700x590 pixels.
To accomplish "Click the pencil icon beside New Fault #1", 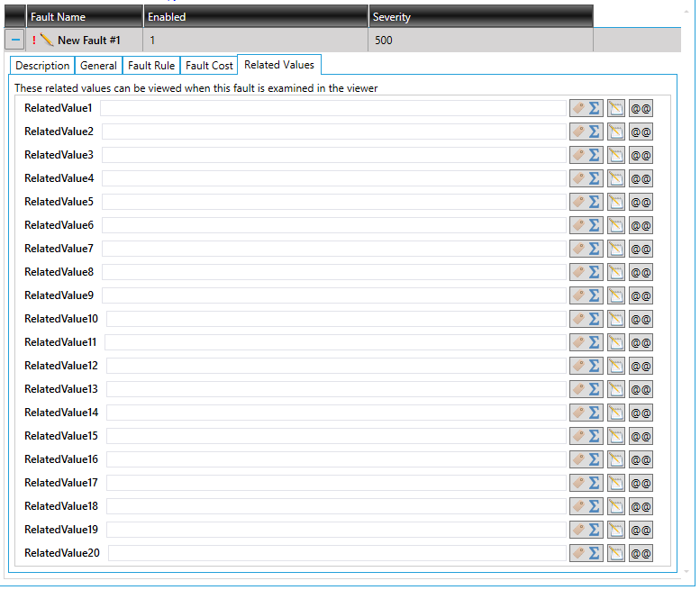I will click(47, 41).
